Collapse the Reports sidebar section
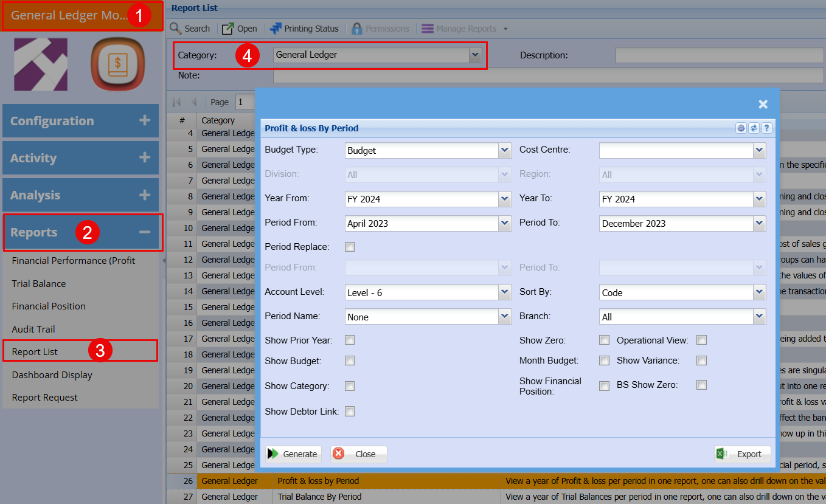826x504 pixels. point(144,232)
